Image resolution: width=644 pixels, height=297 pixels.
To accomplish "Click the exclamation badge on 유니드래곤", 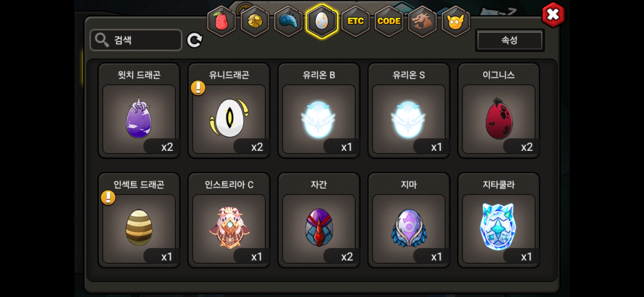I will tap(198, 88).
